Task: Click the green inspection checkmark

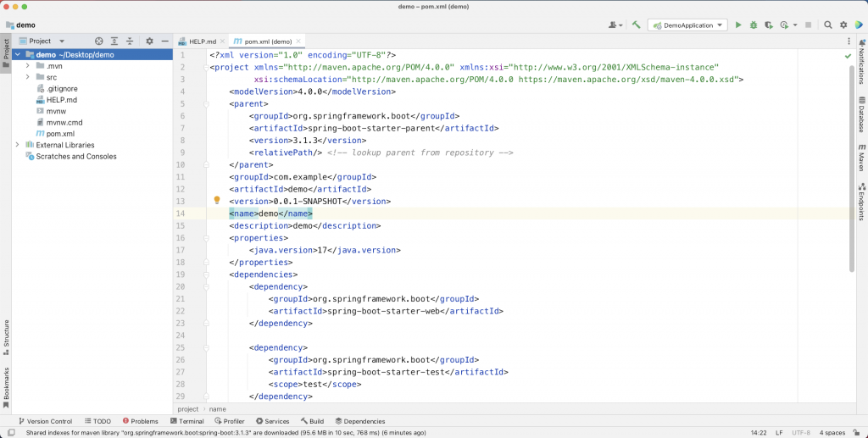Action: tap(848, 56)
